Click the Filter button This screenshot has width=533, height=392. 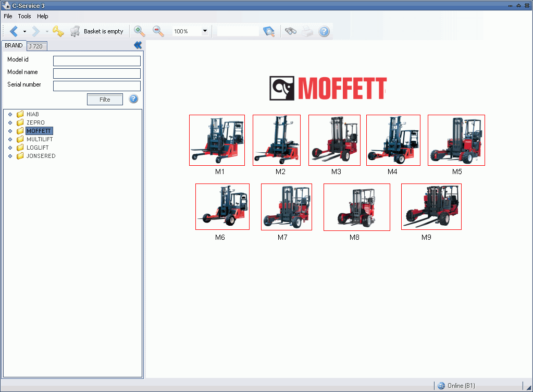105,99
